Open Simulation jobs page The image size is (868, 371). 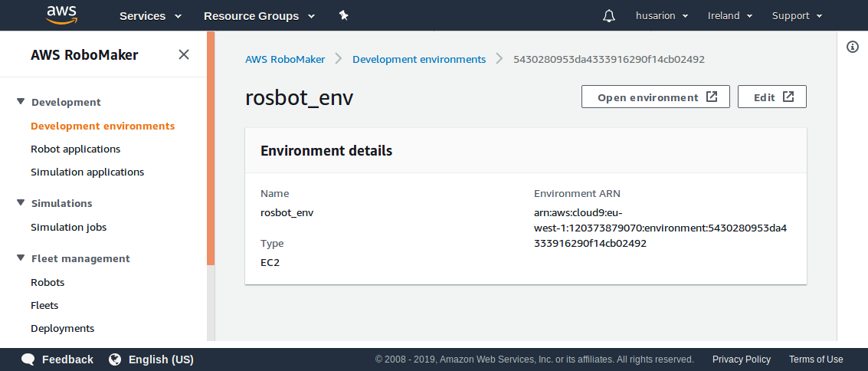pos(69,227)
